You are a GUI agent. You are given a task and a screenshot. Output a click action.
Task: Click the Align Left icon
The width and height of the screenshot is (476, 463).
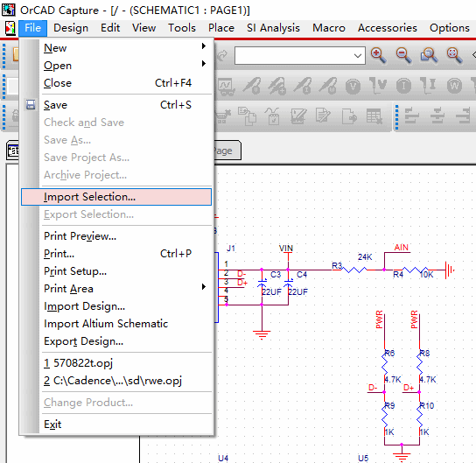pos(411,116)
